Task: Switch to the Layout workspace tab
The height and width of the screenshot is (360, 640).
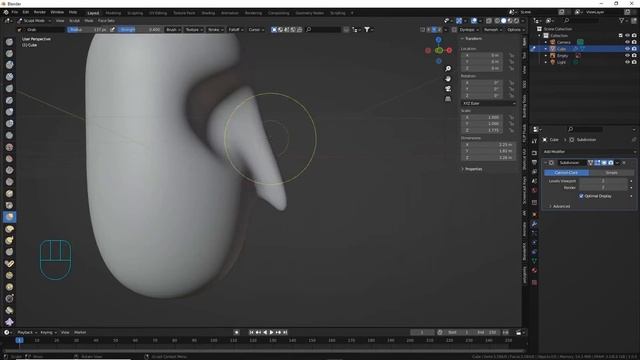Action: point(93,13)
